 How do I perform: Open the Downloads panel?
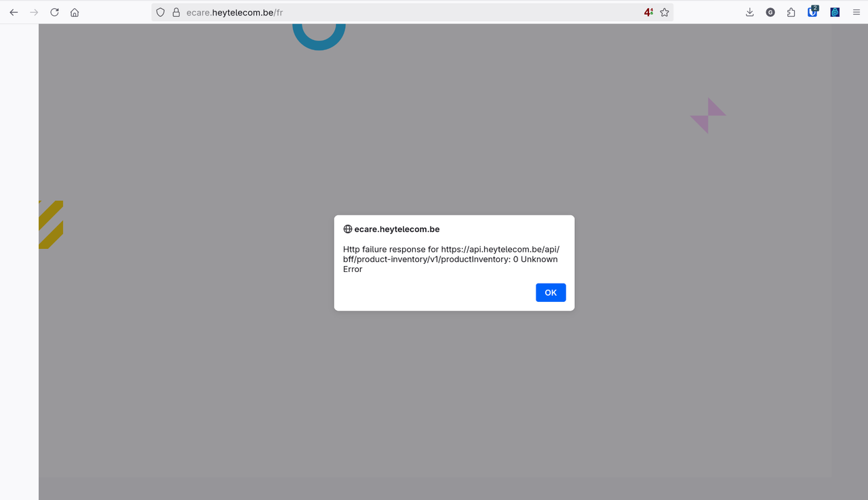(750, 12)
